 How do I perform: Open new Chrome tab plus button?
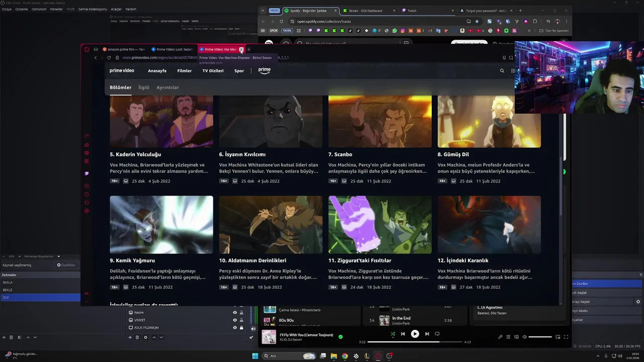[520, 11]
